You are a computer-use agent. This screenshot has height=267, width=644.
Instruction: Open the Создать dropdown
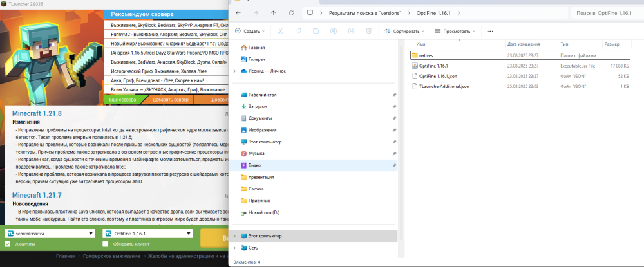250,31
